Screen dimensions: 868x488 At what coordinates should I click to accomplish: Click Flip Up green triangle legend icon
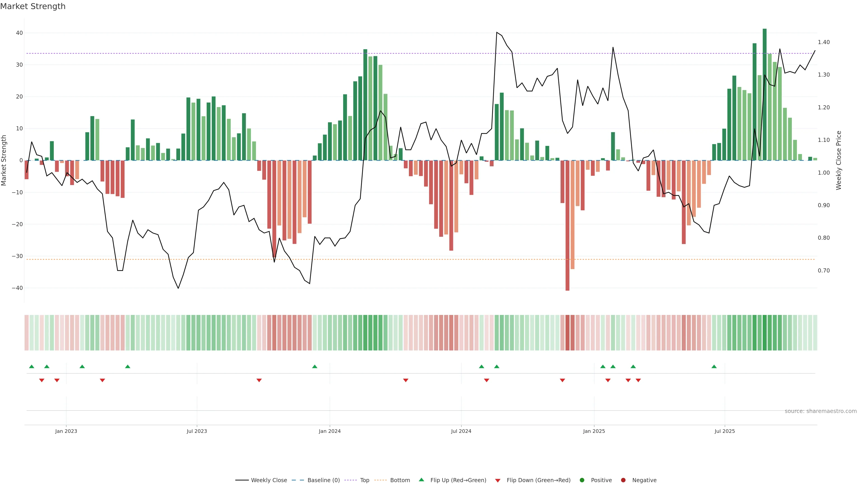421,480
